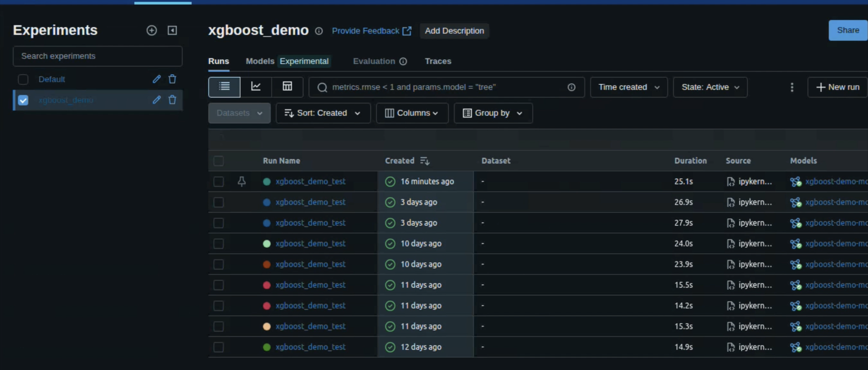Viewport: 868px width, 370px height.
Task: Click the Add Description button
Action: point(454,31)
